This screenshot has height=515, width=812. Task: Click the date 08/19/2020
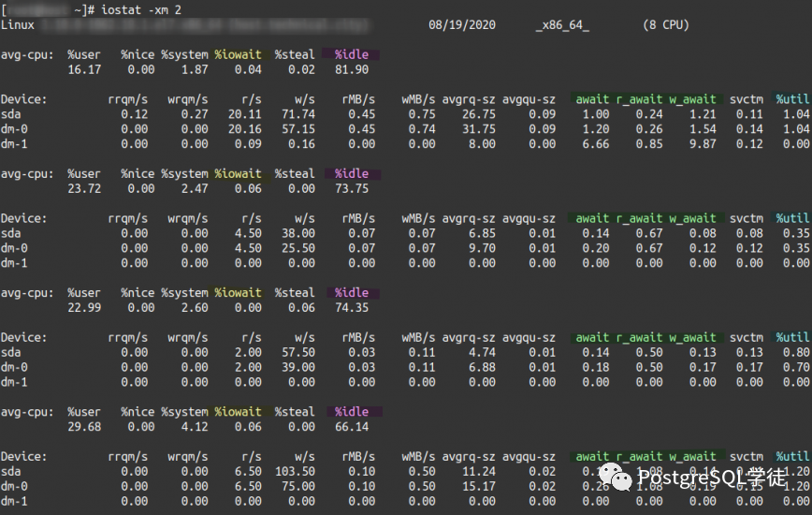pyautogui.click(x=461, y=24)
